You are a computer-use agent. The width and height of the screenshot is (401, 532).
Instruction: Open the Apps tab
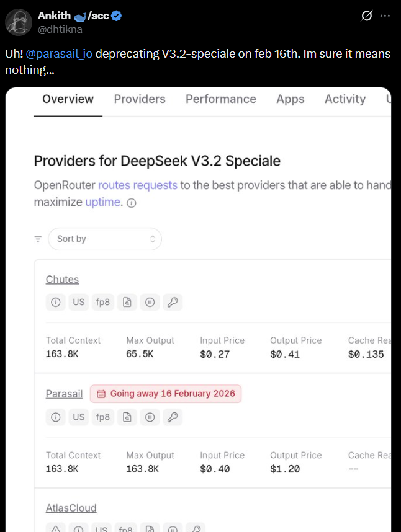point(290,99)
